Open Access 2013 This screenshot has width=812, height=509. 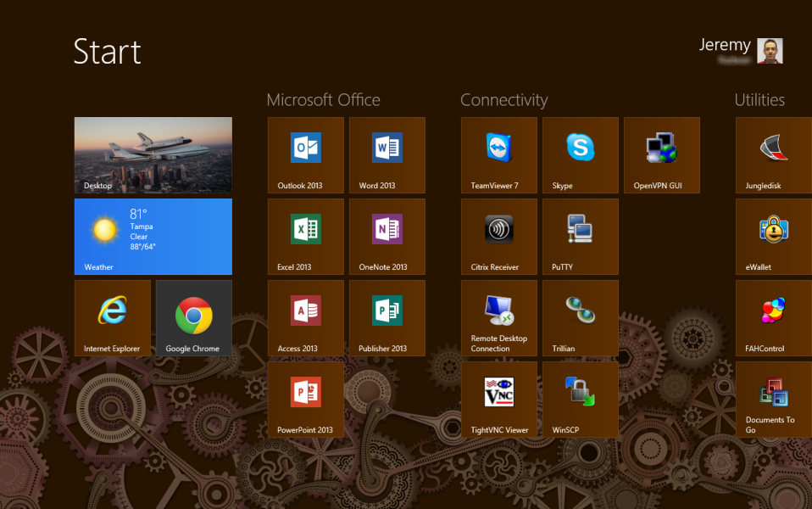tap(305, 318)
